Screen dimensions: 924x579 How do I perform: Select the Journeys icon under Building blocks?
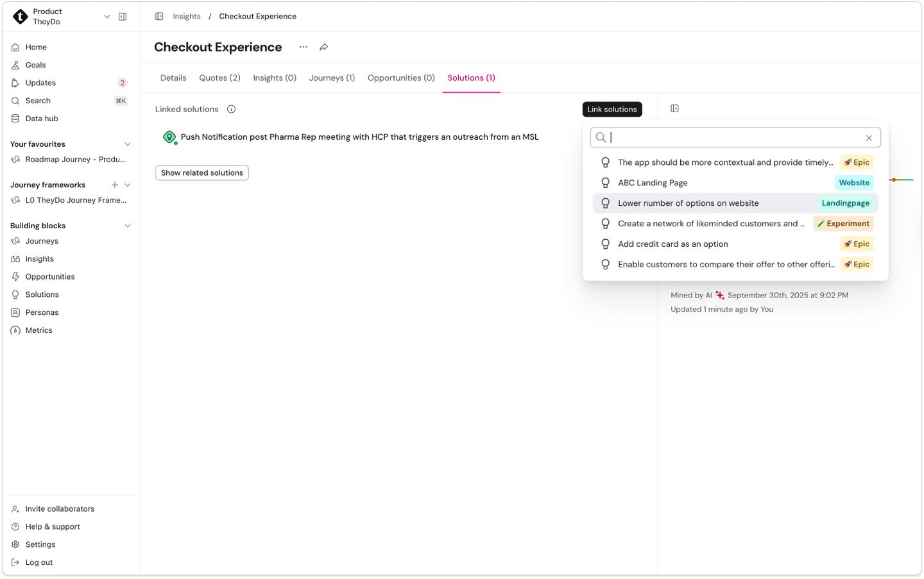coord(15,240)
